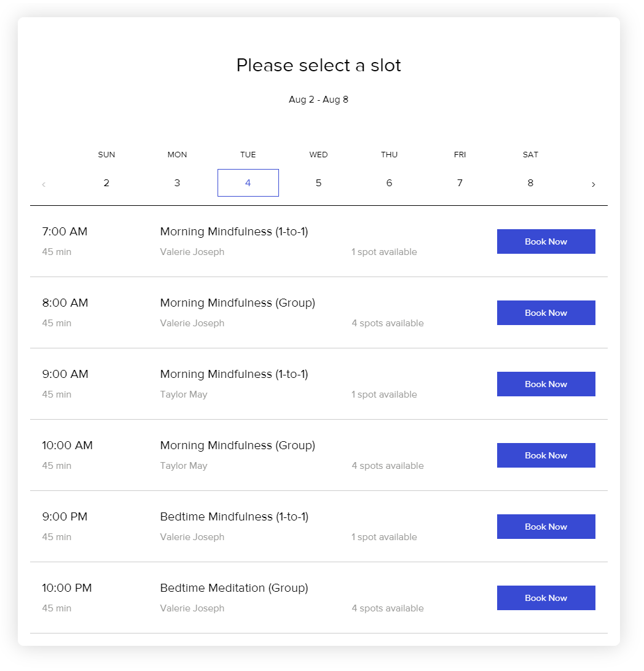This screenshot has width=644, height=671.
Task: Book the 8:00 AM Morning Mindfulness (Group) session
Action: tap(546, 313)
